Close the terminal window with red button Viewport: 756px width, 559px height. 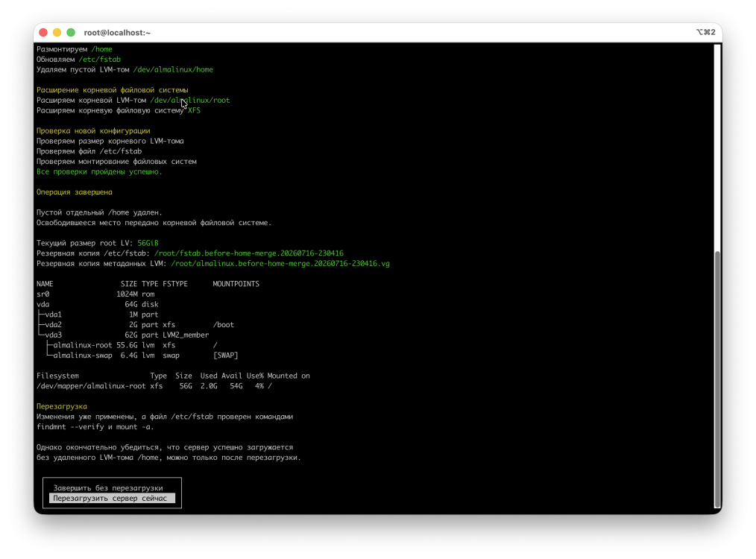click(43, 32)
